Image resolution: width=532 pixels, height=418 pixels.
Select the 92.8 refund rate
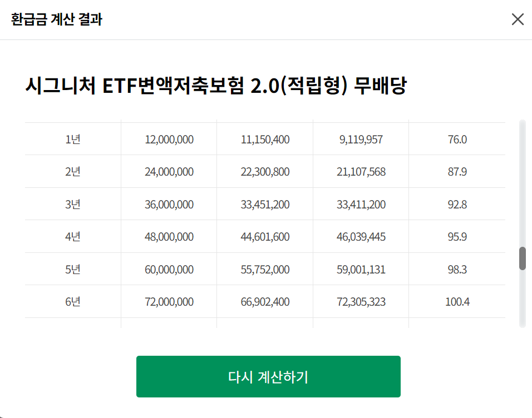pos(457,205)
